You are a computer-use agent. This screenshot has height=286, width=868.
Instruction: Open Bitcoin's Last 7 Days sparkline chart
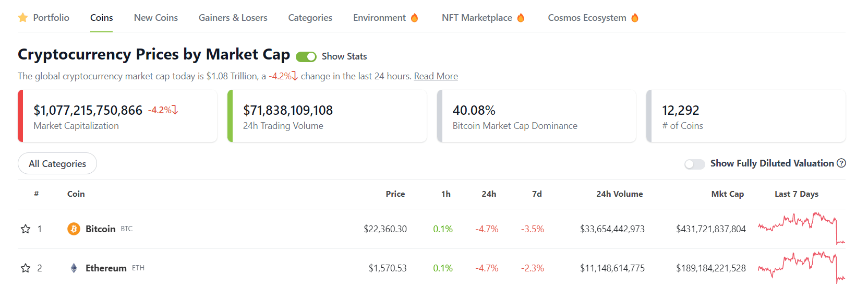click(801, 228)
